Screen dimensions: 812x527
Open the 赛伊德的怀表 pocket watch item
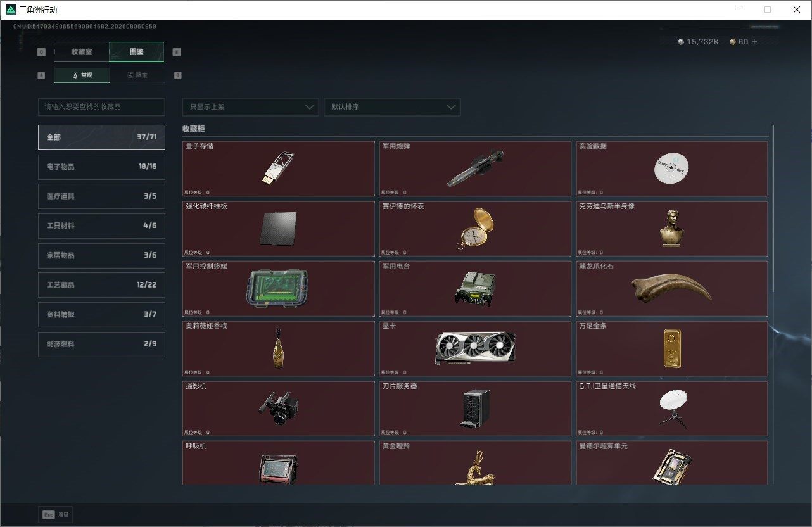pos(475,228)
